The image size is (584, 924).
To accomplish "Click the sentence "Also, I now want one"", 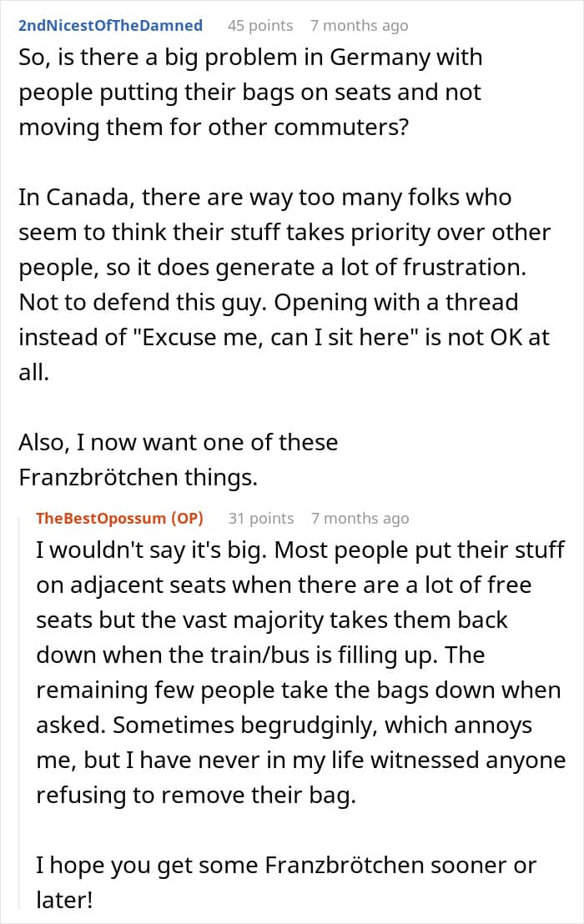I will (178, 459).
